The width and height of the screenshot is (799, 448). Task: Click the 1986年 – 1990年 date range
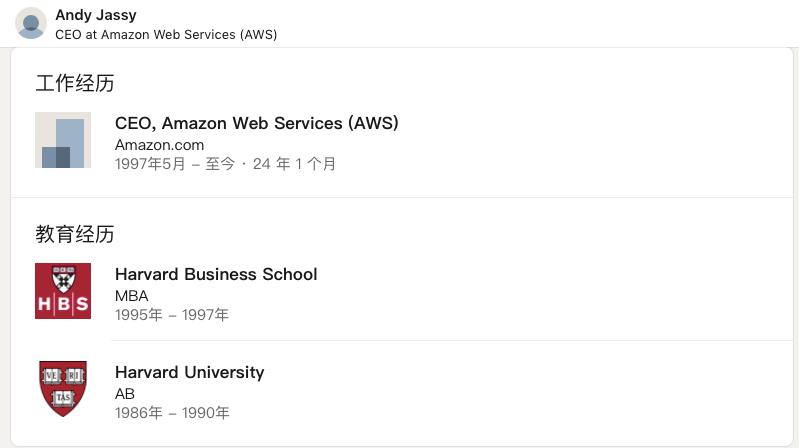tap(172, 413)
